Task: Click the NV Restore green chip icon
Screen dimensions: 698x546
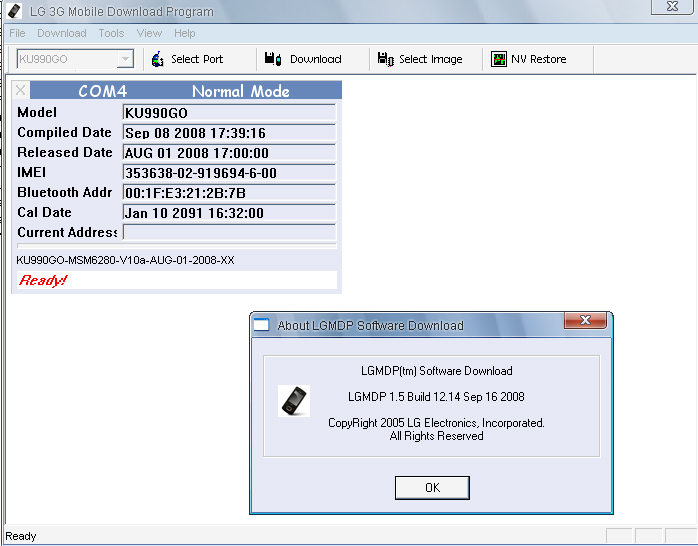Action: click(499, 59)
